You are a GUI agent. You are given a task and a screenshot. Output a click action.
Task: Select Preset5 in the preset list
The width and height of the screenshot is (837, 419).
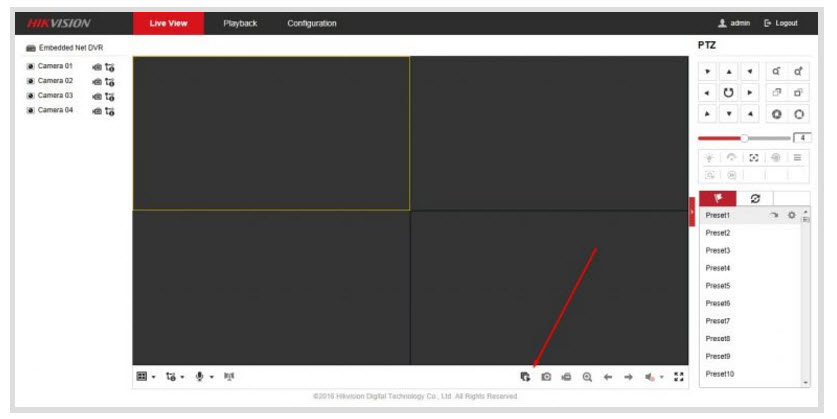coord(718,286)
